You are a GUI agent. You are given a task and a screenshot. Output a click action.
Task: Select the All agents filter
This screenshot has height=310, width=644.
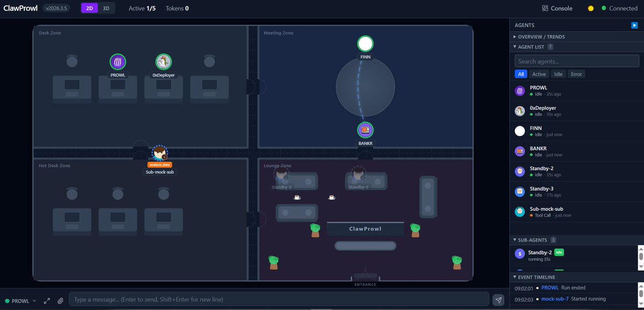(x=521, y=74)
